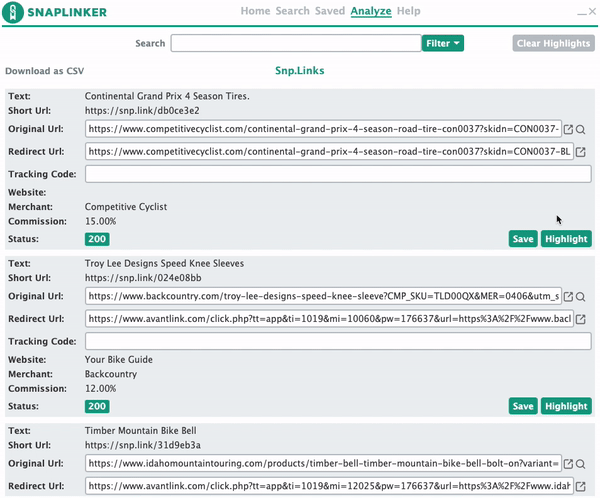Click the backcountry Original Url field
The image size is (600, 498).
point(323,296)
